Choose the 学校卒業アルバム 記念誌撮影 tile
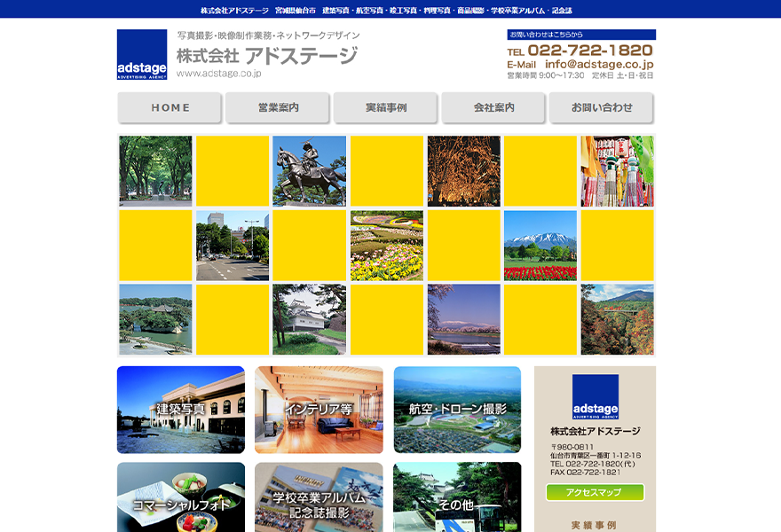Screen dimensions: 781x532 pyautogui.click(x=319, y=498)
